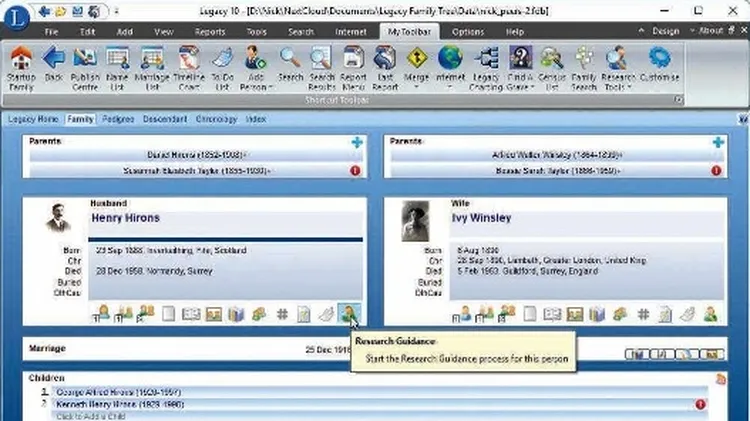Image resolution: width=750 pixels, height=421 pixels.
Task: Select Alfred Walter Winsley parent row
Action: coord(557,155)
